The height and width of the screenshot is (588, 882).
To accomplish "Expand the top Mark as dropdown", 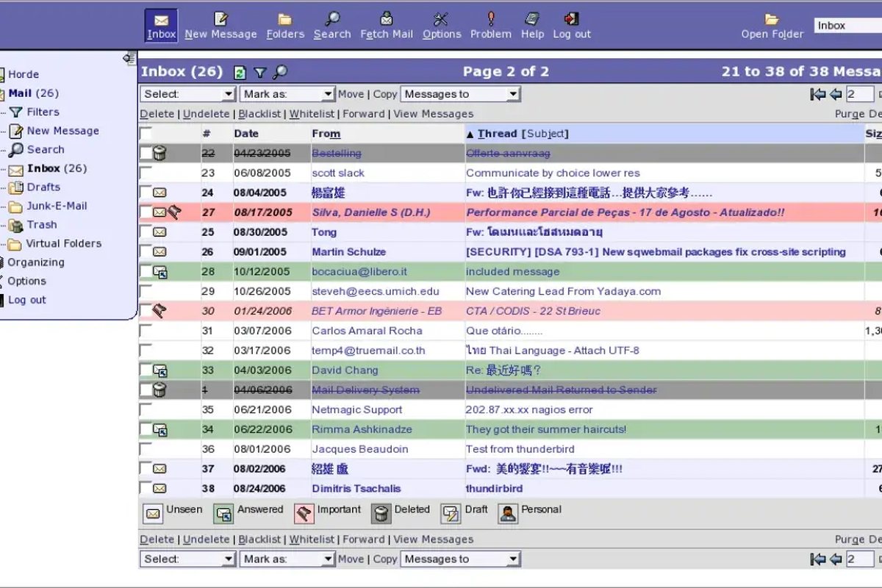I will point(287,94).
